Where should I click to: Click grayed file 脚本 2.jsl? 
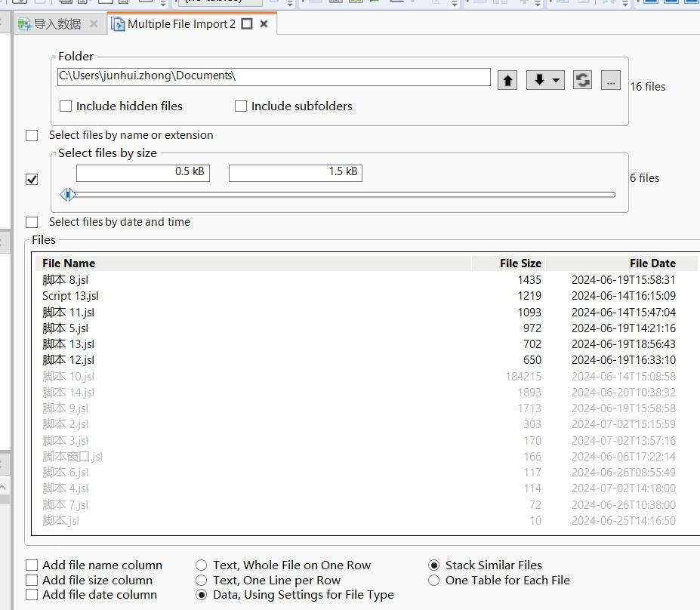(x=65, y=424)
